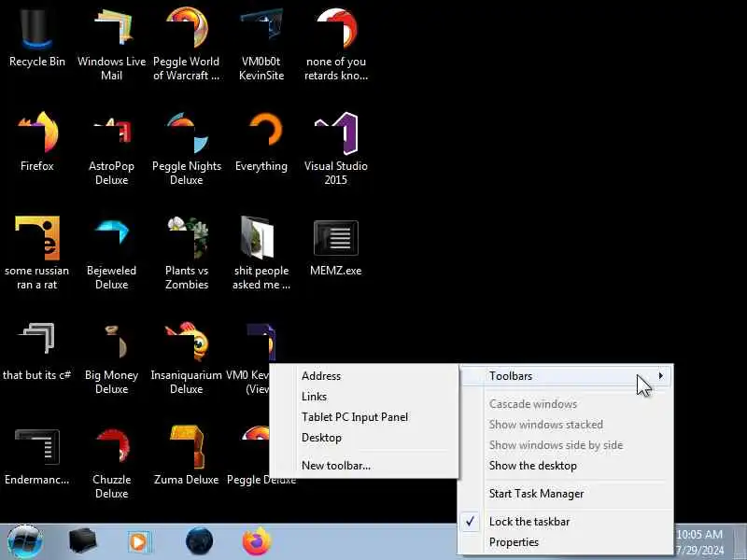
Task: Choose Show the desktop
Action: click(x=566, y=465)
